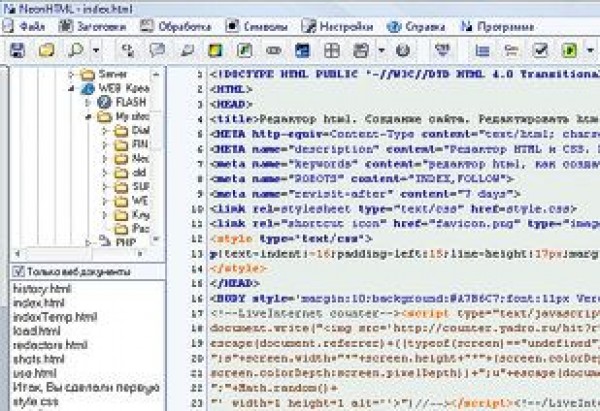Click the table grid toolbar icon
This screenshot has height=411, width=600.
pos(332,50)
